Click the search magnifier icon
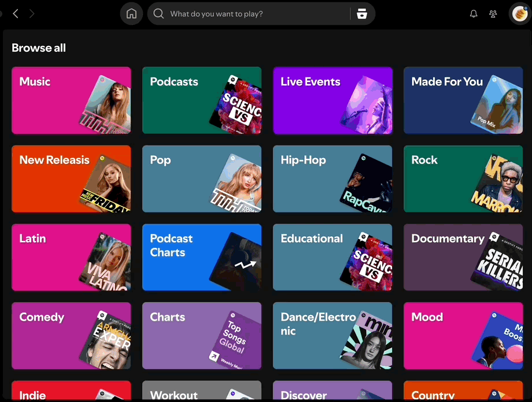Viewport: 532px width, 402px height. click(x=158, y=13)
